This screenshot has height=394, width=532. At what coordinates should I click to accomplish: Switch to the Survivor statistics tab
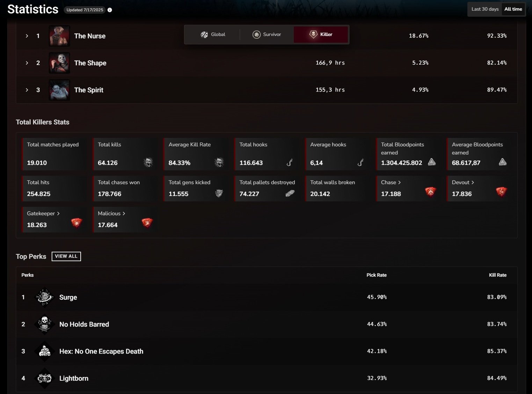267,35
